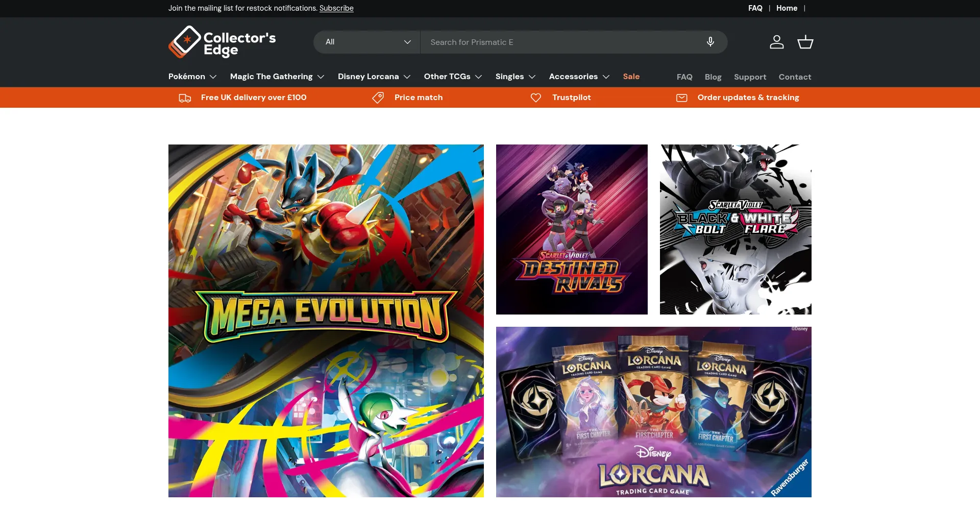Expand the Disney Lorcana menu
Image resolution: width=980 pixels, height=507 pixels.
pos(374,77)
